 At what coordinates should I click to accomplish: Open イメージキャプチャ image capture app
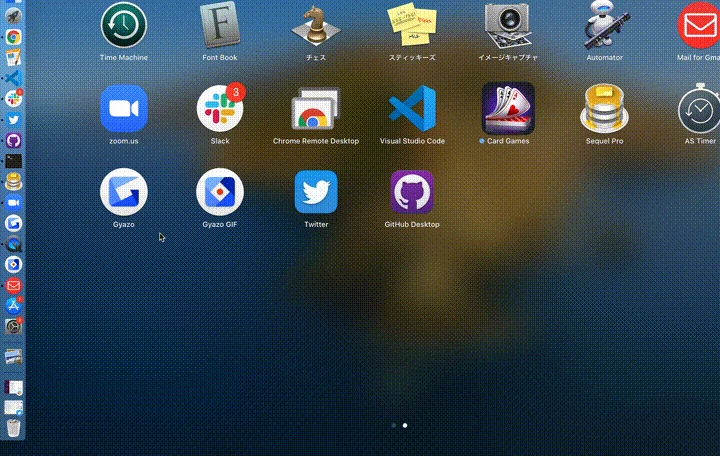point(508,25)
